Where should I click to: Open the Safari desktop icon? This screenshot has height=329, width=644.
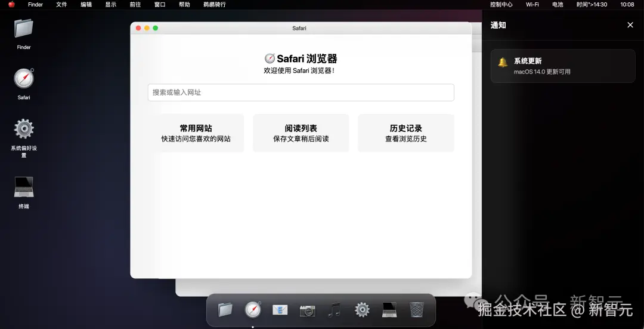tap(23, 79)
